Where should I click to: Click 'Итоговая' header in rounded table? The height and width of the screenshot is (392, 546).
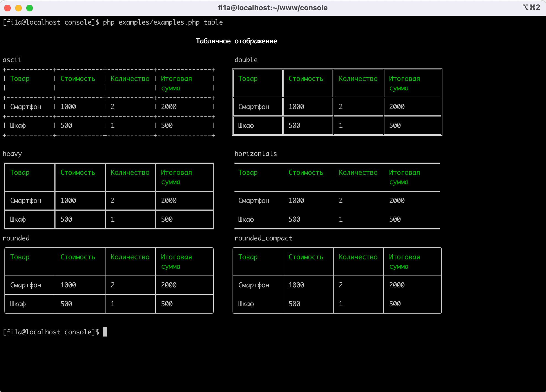(176, 257)
